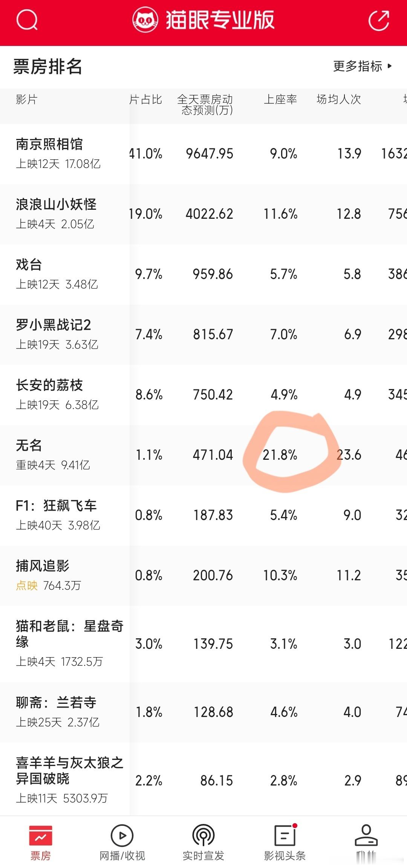The height and width of the screenshot is (868, 407).
Task: Tap the search magnifier icon
Action: (27, 20)
